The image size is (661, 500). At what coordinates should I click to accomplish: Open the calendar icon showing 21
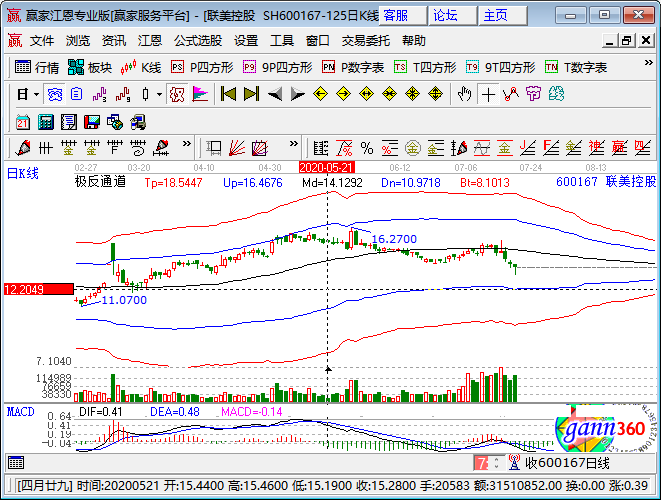23,122
